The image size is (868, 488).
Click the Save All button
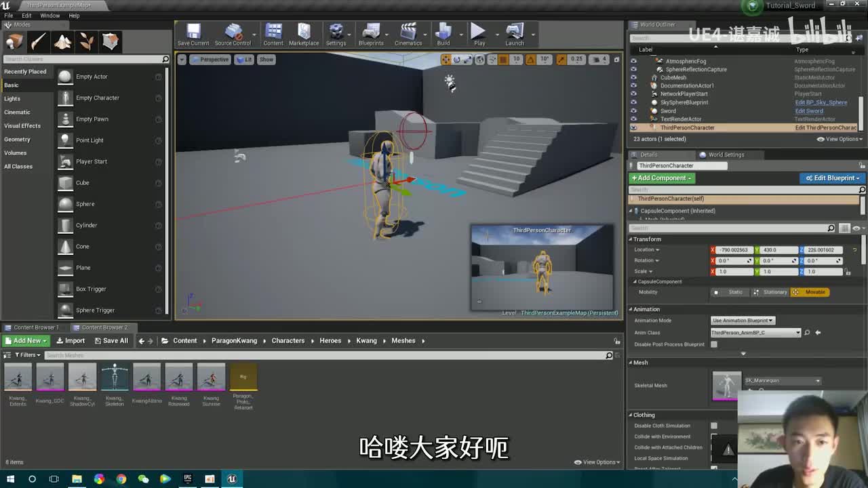[111, 341]
